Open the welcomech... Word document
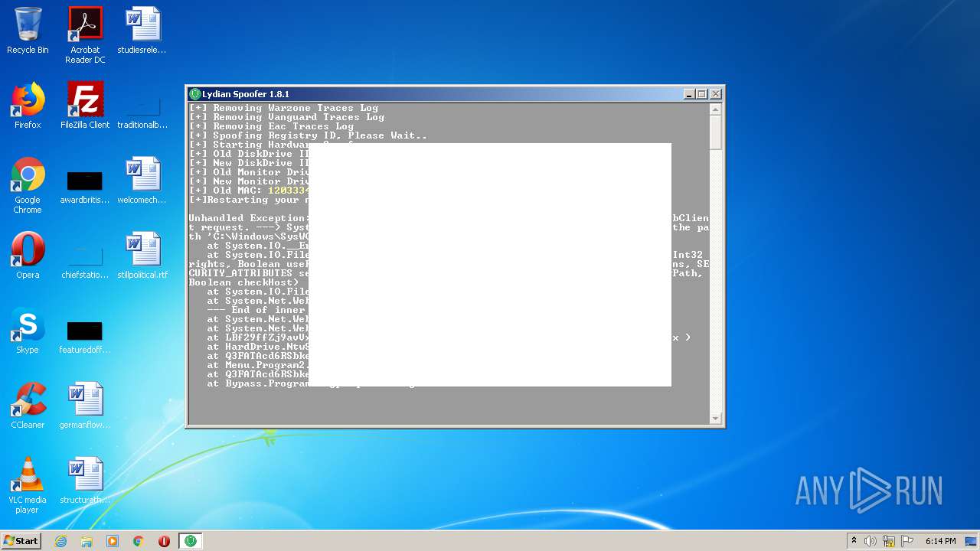Viewport: 980px width, 551px height. (142, 181)
